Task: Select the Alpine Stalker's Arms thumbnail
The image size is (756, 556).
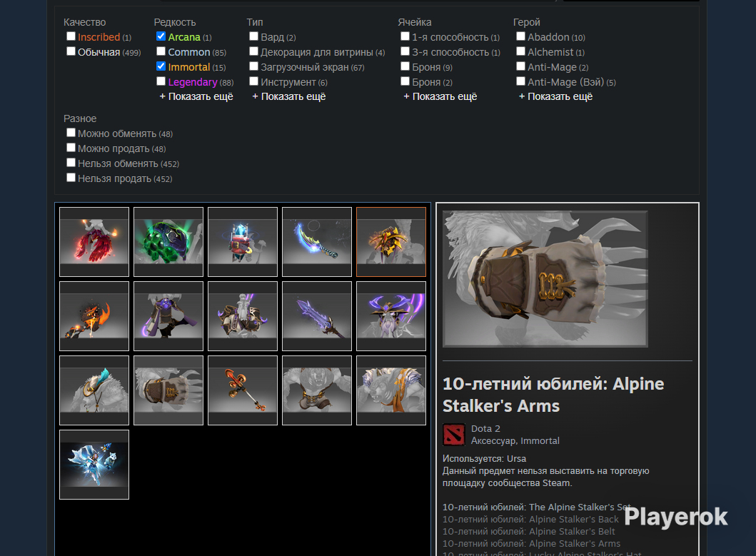Action: pyautogui.click(x=168, y=390)
